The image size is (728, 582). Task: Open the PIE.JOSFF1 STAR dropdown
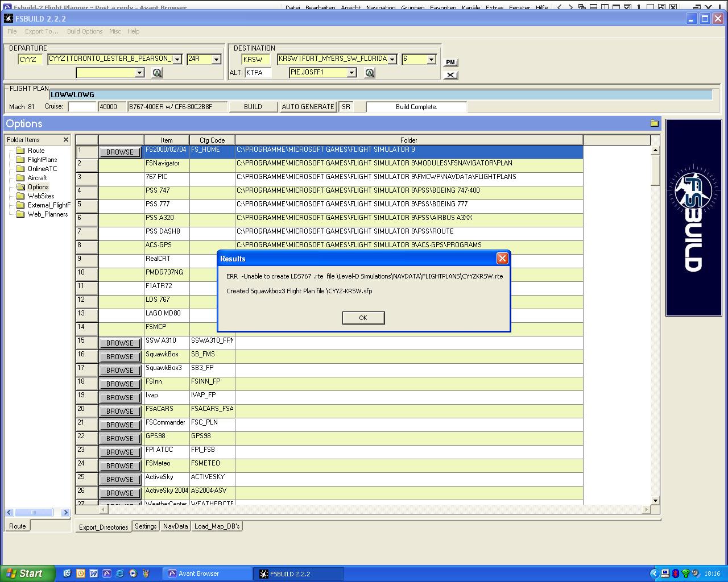351,73
